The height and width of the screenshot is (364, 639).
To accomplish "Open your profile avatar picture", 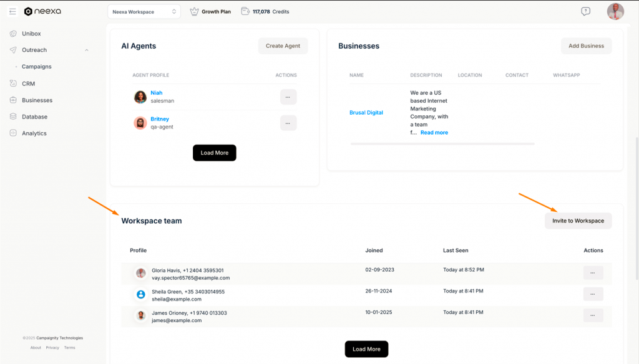I will (x=615, y=11).
